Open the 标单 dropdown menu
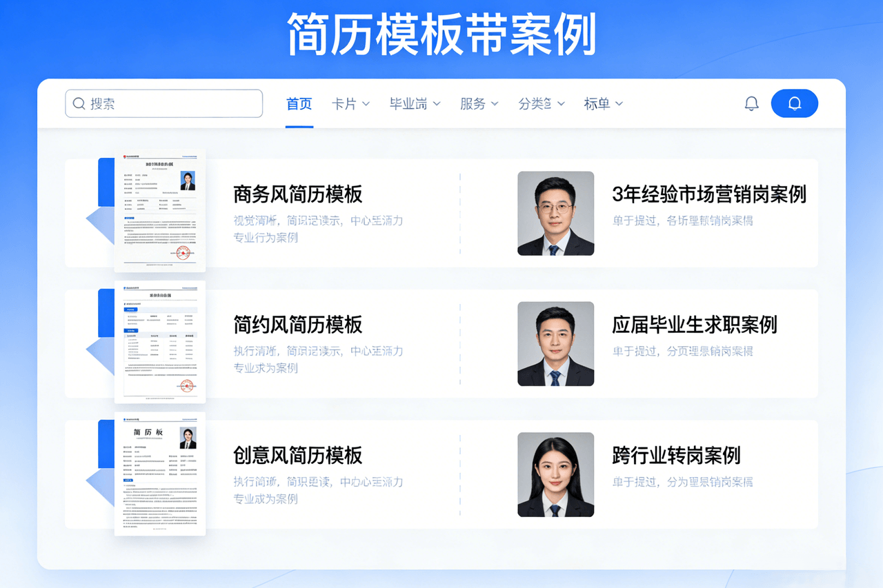This screenshot has width=883, height=588. [603, 103]
